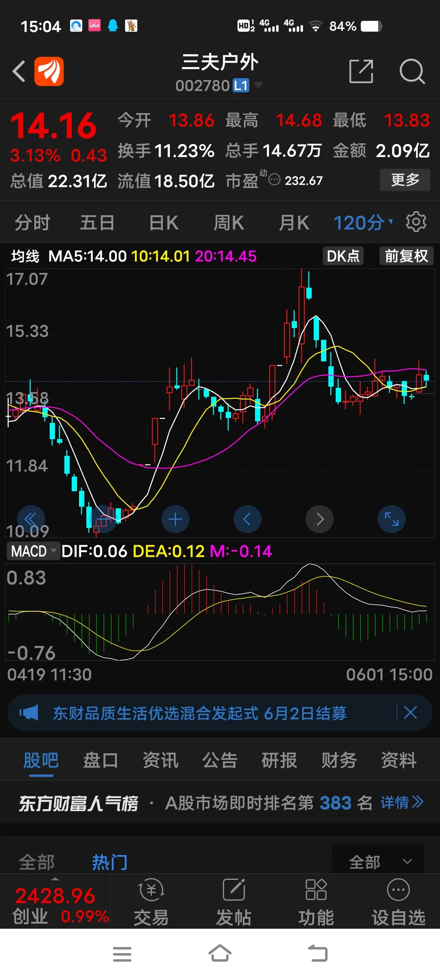This screenshot has height=980, width=440.
Task: Open 详情 ranking details link
Action: coord(402,803)
